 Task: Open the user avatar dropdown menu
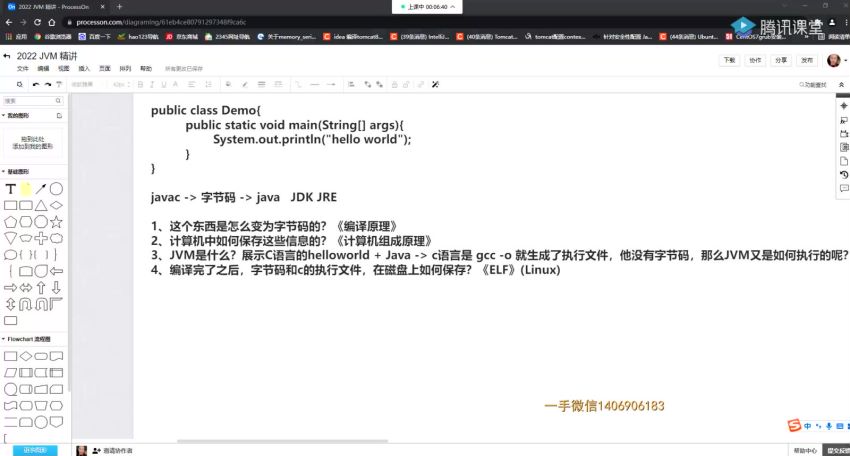coord(835,60)
